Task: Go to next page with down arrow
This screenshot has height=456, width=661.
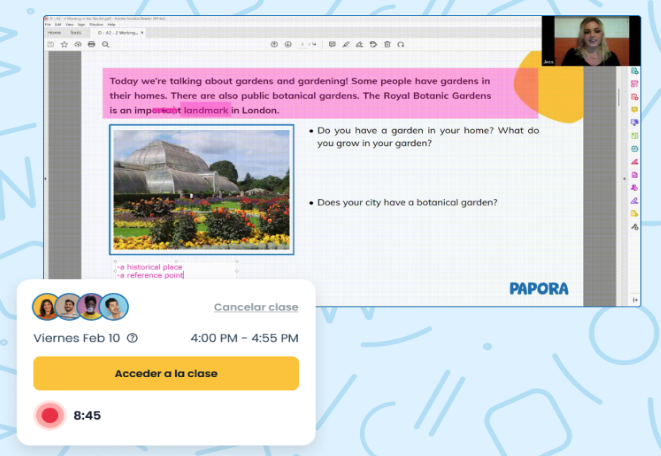Action: click(287, 45)
